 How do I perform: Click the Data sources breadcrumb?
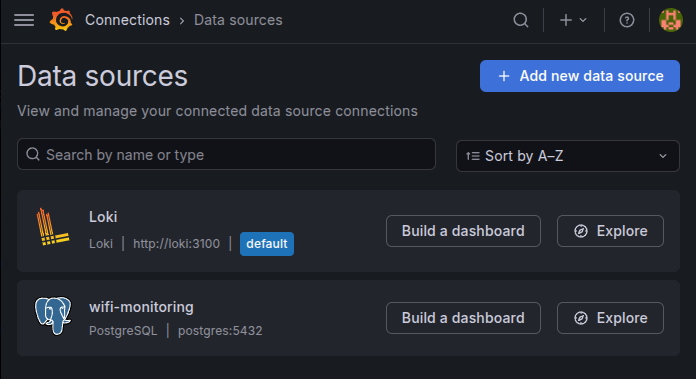[x=238, y=20]
